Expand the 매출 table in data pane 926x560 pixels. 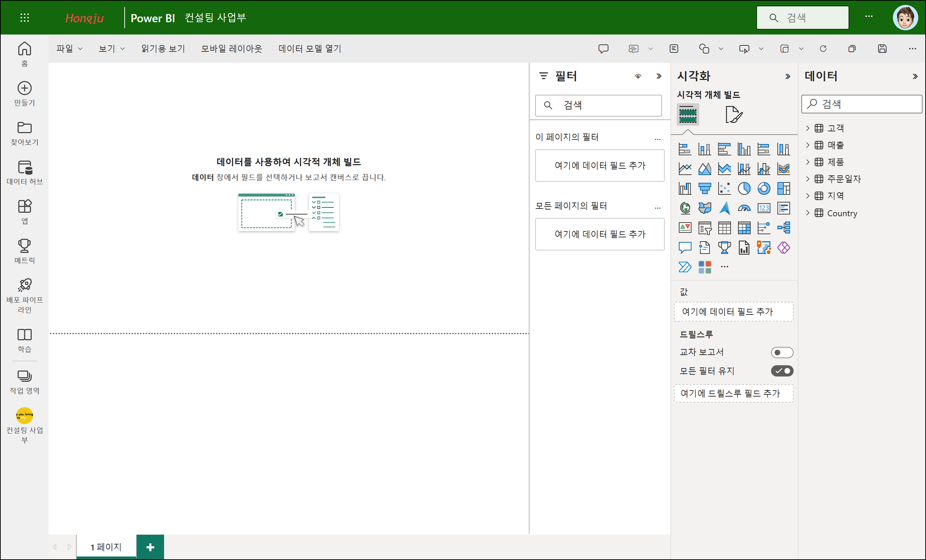pos(808,145)
